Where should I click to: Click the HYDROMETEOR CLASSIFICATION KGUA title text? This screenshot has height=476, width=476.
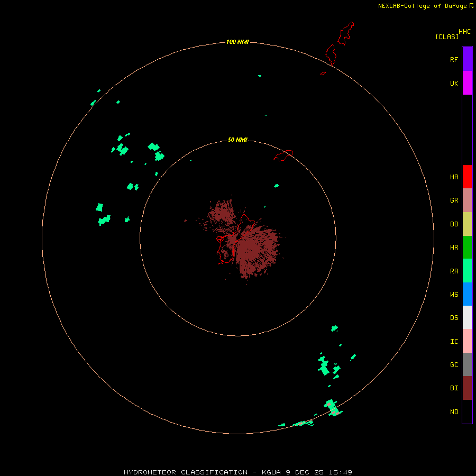(x=237, y=472)
